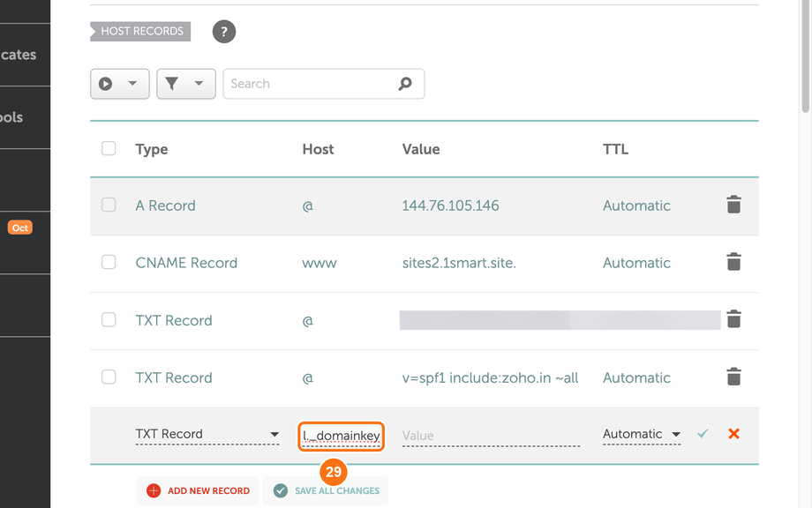Click the @ host of the A Record
This screenshot has height=508, width=812.
coord(308,205)
